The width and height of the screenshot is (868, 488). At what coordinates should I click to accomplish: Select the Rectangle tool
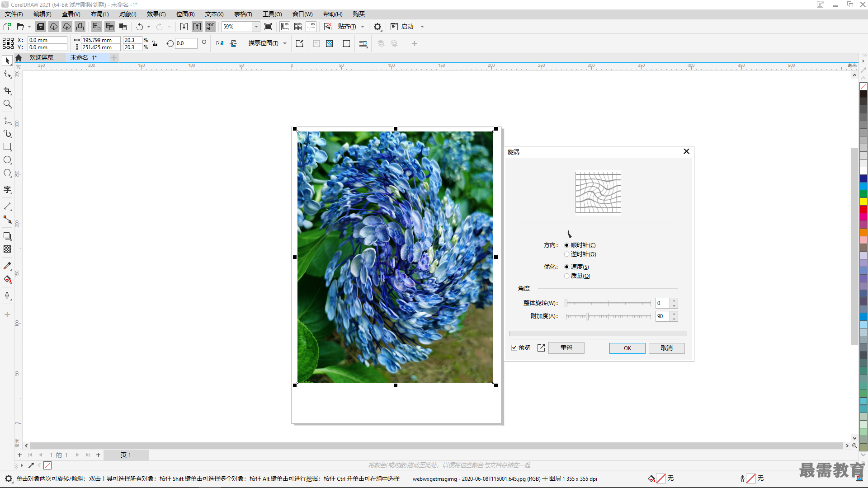click(7, 147)
